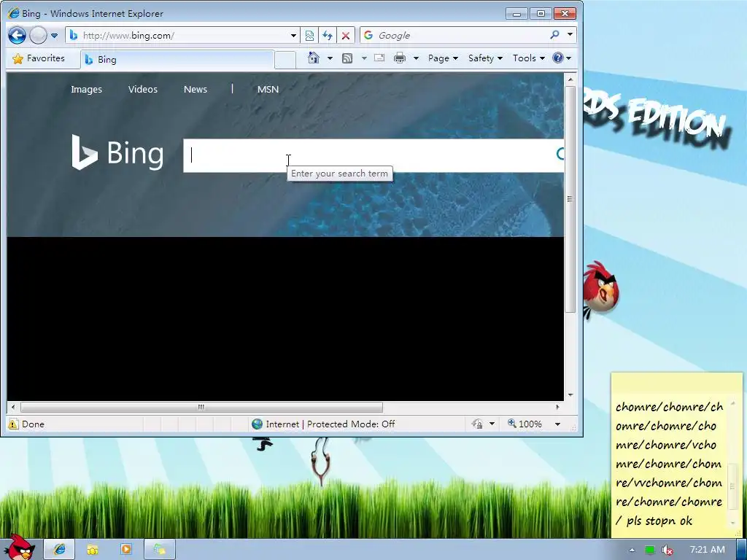Viewport: 747px width, 560px height.
Task: Open the Safety menu
Action: [x=485, y=58]
